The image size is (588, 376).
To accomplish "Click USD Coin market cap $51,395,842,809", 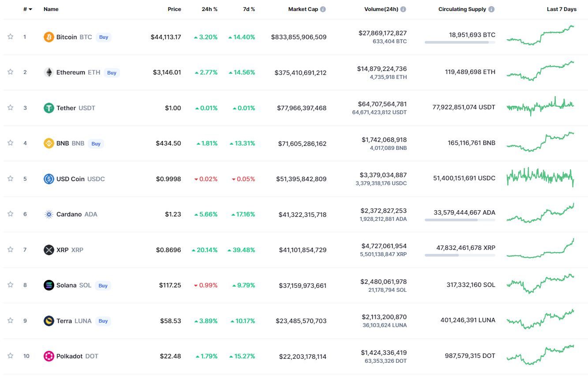I will 301,179.
